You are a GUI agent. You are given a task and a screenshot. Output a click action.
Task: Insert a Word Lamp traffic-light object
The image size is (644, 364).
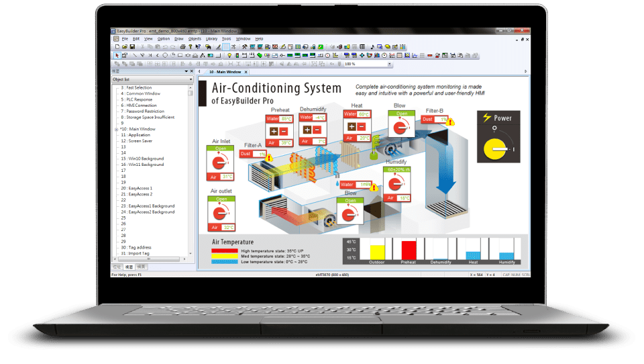click(237, 55)
